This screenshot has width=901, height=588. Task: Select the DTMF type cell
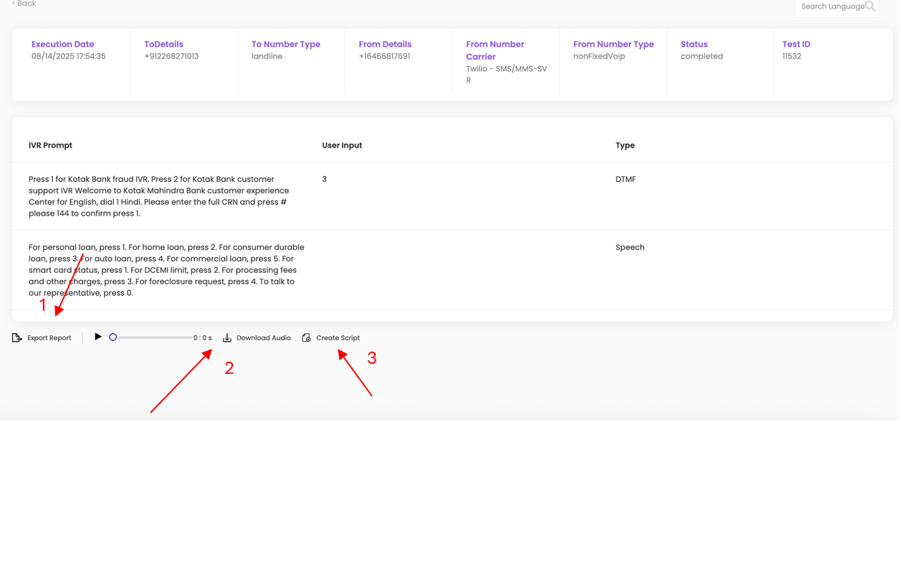[x=625, y=180]
